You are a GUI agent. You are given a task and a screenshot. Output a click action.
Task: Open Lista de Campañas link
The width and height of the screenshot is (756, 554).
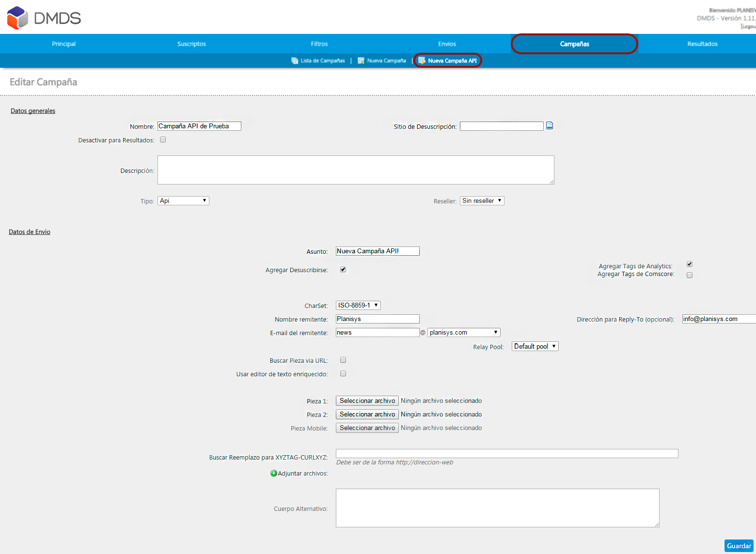coord(323,61)
